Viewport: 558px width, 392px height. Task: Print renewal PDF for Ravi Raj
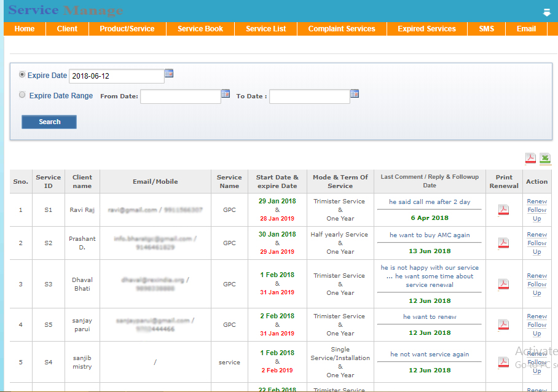[x=503, y=210]
